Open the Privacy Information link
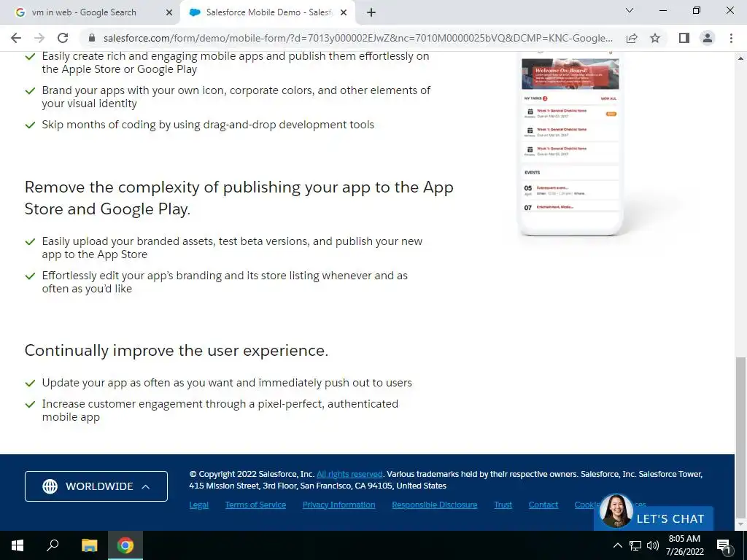Image resolution: width=747 pixels, height=560 pixels. point(338,505)
